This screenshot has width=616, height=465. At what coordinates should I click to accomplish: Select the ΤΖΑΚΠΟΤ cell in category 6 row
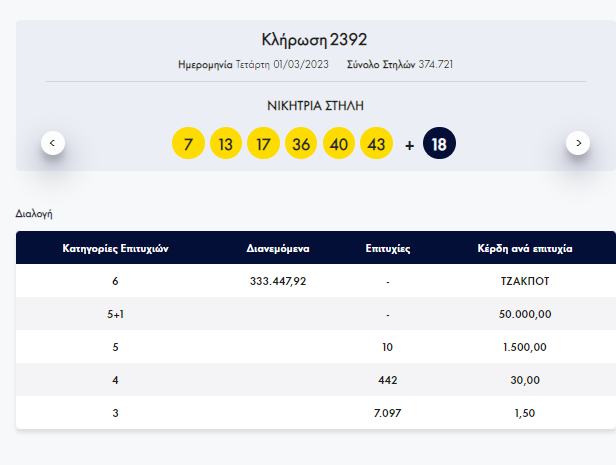pyautogui.click(x=525, y=281)
